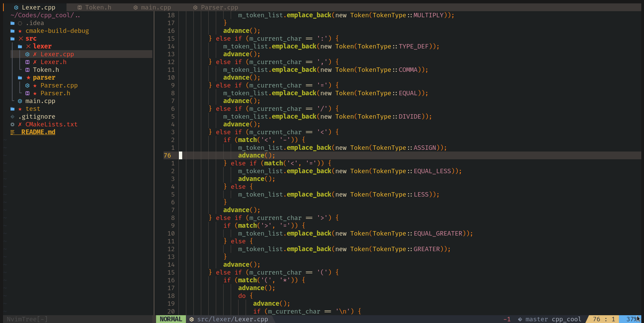Click the git-modified X mark beside src
Screen dimensions: 644x323
pos(21,39)
